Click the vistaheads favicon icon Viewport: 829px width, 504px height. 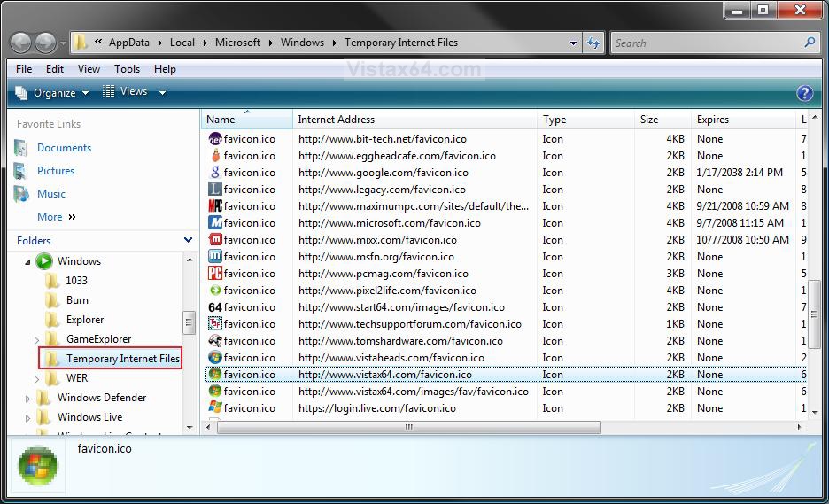pyautogui.click(x=215, y=358)
